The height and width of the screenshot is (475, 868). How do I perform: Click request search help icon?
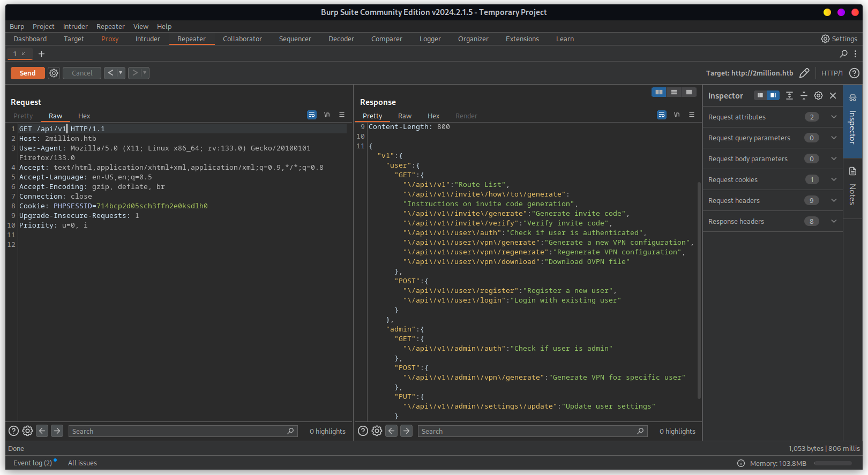pyautogui.click(x=13, y=431)
